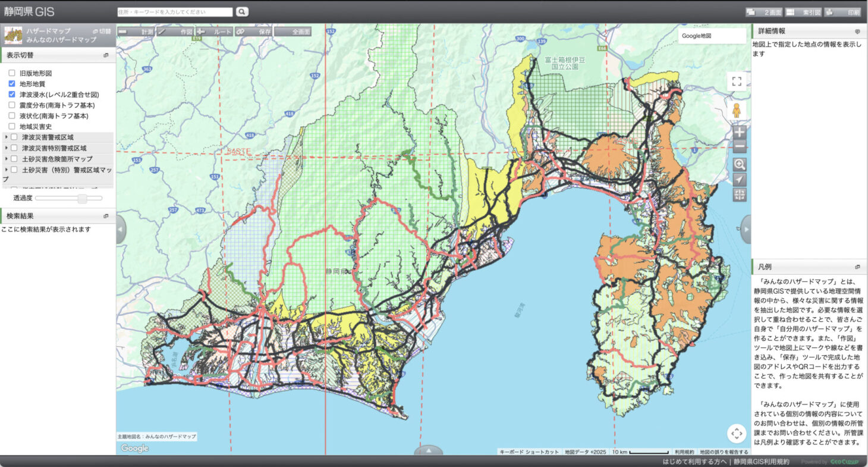Uncheck the 地形地質 layer

12,84
